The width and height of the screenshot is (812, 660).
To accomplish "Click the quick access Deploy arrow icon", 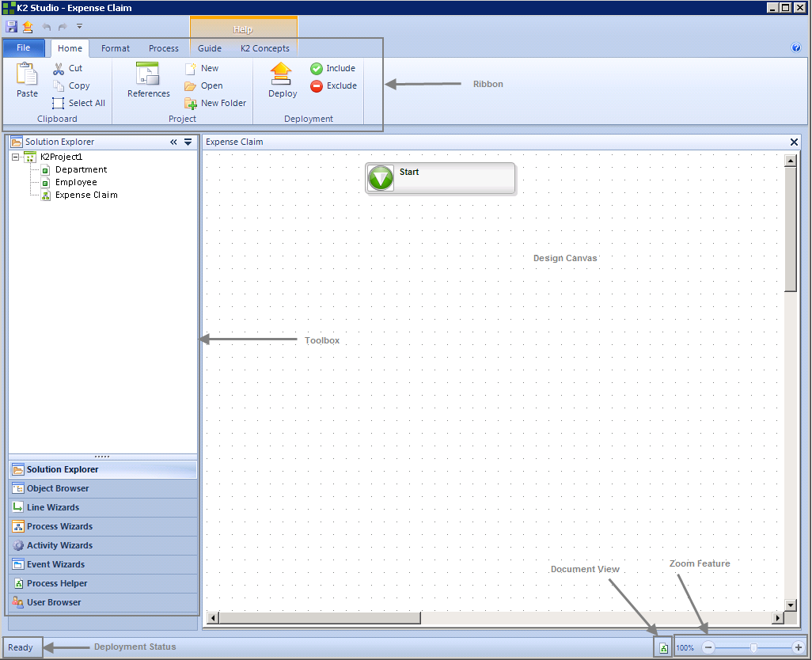I will pyautogui.click(x=28, y=26).
